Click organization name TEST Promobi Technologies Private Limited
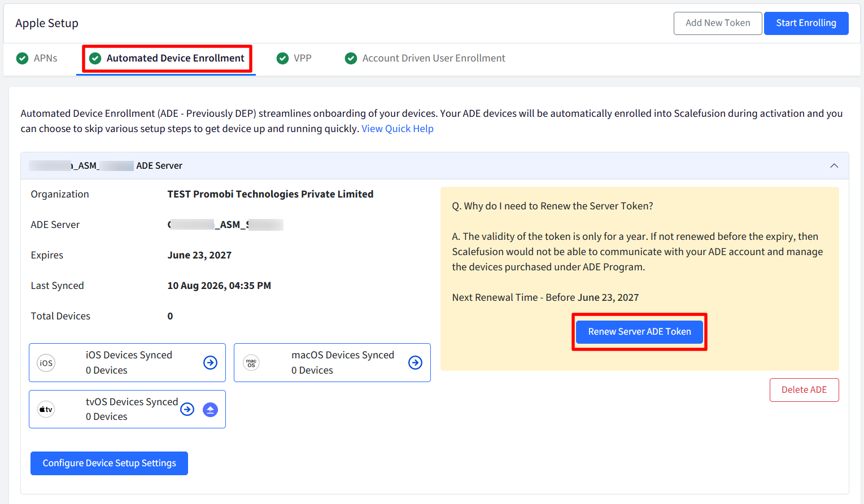The width and height of the screenshot is (864, 504). (x=270, y=194)
